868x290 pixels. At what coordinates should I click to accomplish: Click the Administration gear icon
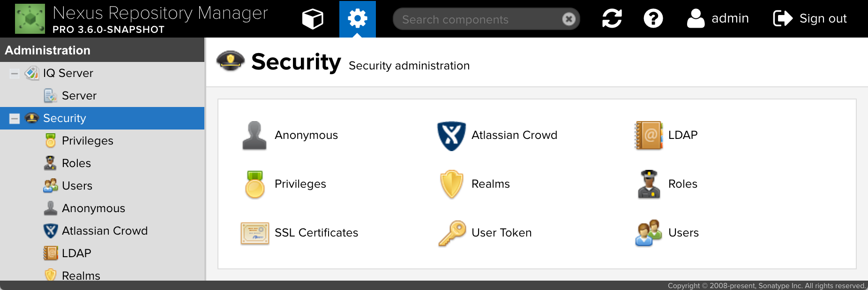tap(357, 19)
